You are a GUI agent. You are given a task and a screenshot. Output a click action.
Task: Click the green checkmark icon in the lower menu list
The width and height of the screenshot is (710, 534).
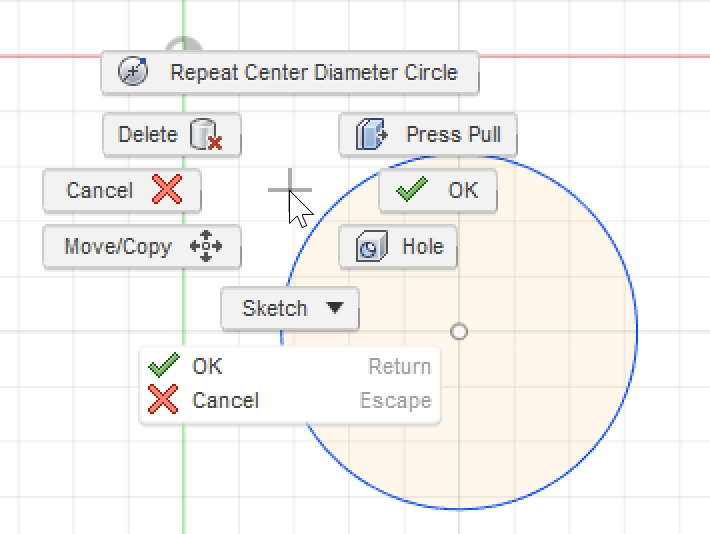tap(163, 365)
